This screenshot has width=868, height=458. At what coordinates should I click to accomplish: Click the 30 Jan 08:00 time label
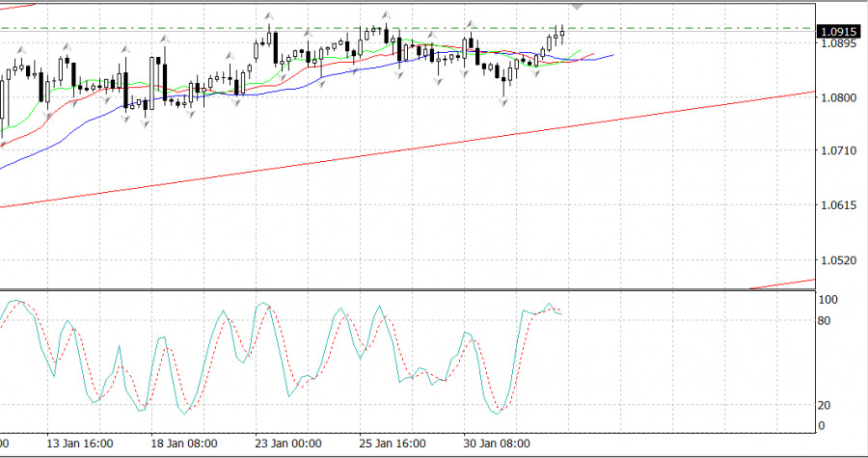point(497,444)
